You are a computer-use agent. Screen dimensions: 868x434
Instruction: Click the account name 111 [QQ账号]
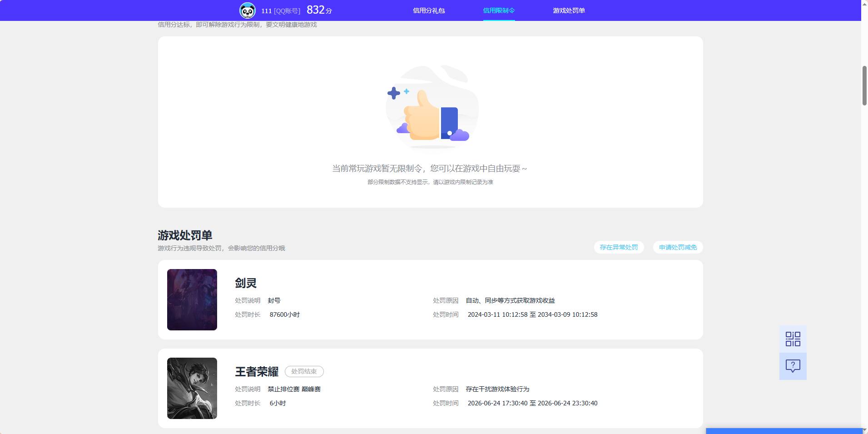(x=281, y=11)
